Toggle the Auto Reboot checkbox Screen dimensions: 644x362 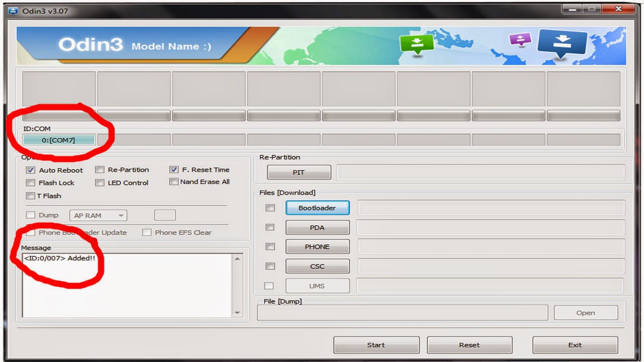(x=31, y=170)
